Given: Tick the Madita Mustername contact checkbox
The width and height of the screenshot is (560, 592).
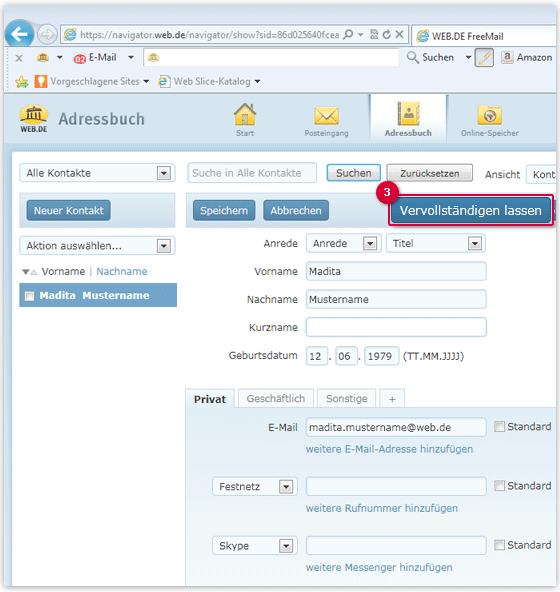Looking at the screenshot, I should pyautogui.click(x=29, y=296).
